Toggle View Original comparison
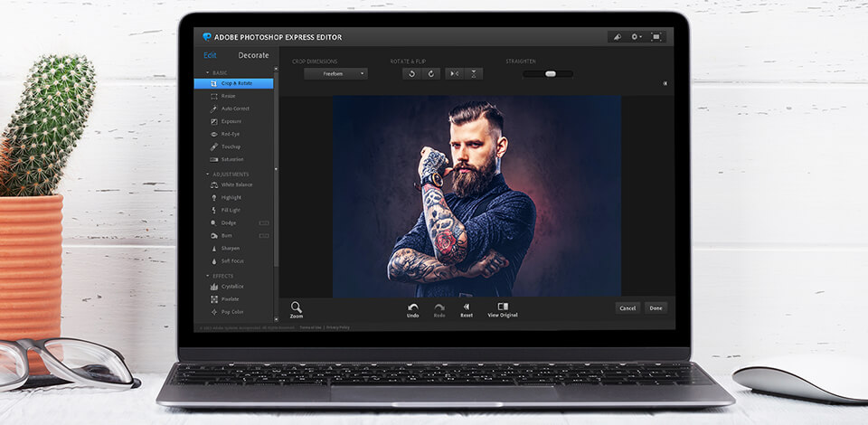The image size is (868, 425). 503,310
